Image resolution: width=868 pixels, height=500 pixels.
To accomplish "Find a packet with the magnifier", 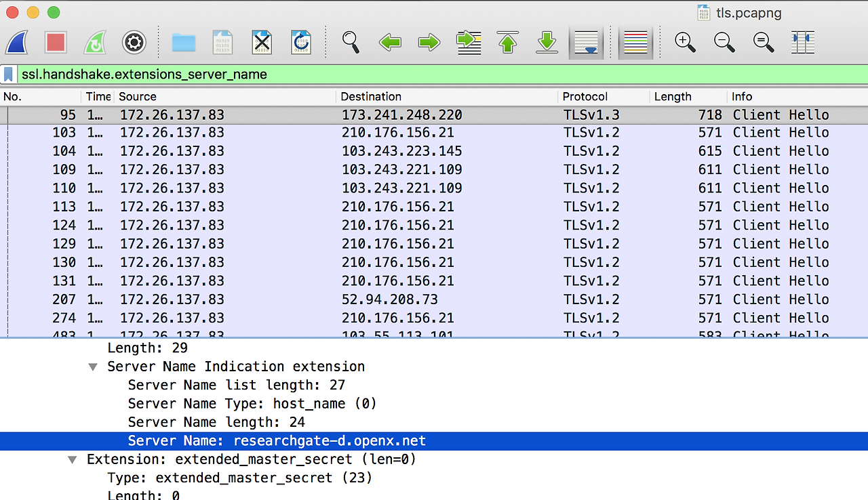I will (351, 43).
